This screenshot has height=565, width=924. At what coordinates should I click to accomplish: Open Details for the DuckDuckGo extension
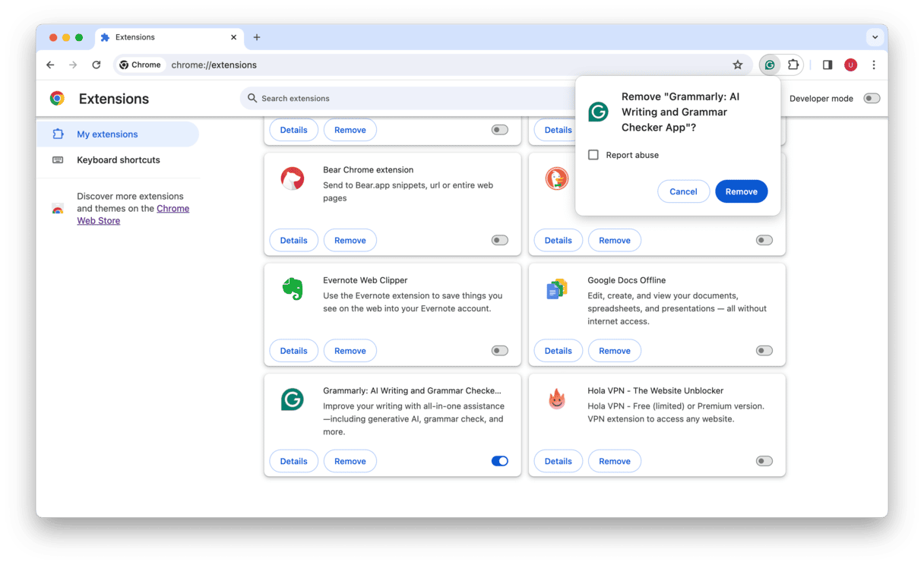[558, 241]
